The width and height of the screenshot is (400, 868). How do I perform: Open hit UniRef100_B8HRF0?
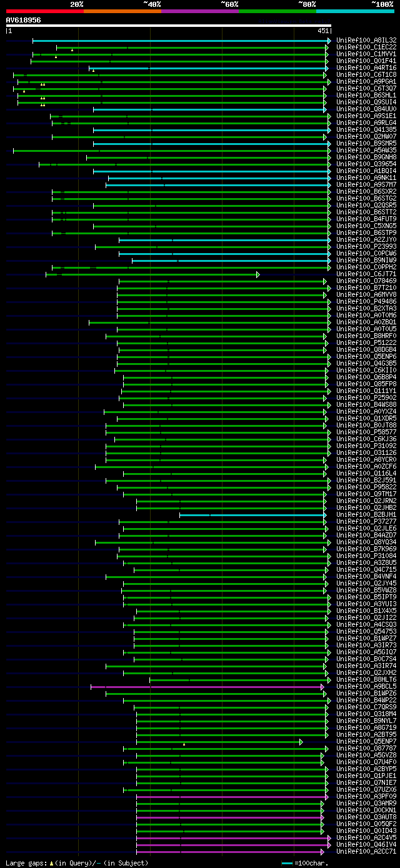[366, 336]
